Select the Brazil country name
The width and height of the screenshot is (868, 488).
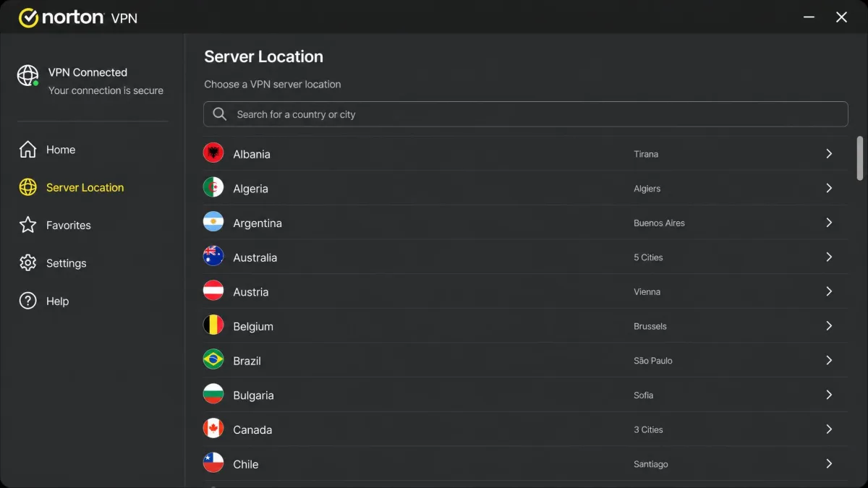(247, 361)
